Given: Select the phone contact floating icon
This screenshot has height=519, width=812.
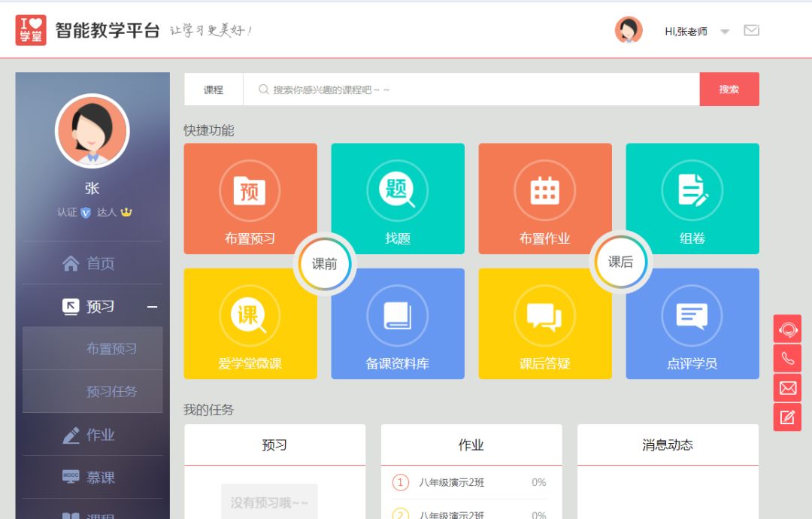Looking at the screenshot, I should point(787,358).
